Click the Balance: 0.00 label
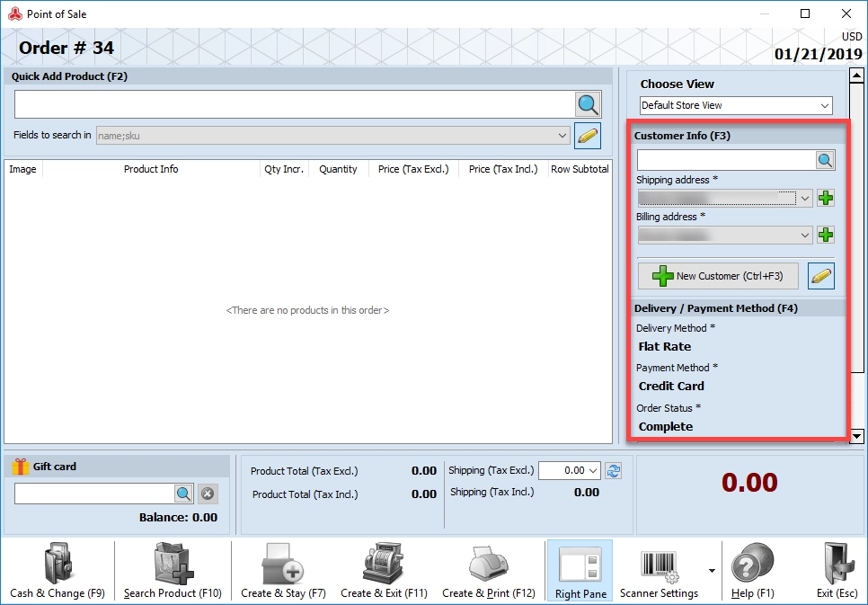 click(178, 518)
